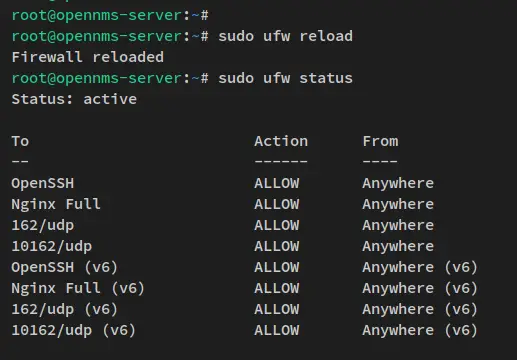Click 'Anywhere' in the Nginx Full row

pos(398,204)
